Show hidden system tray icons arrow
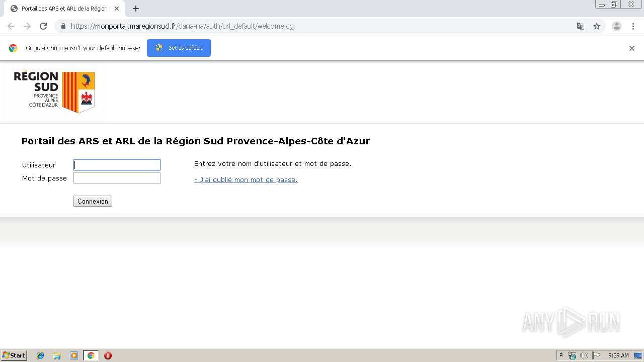Screen dimensions: 644x362 click(x=561, y=355)
